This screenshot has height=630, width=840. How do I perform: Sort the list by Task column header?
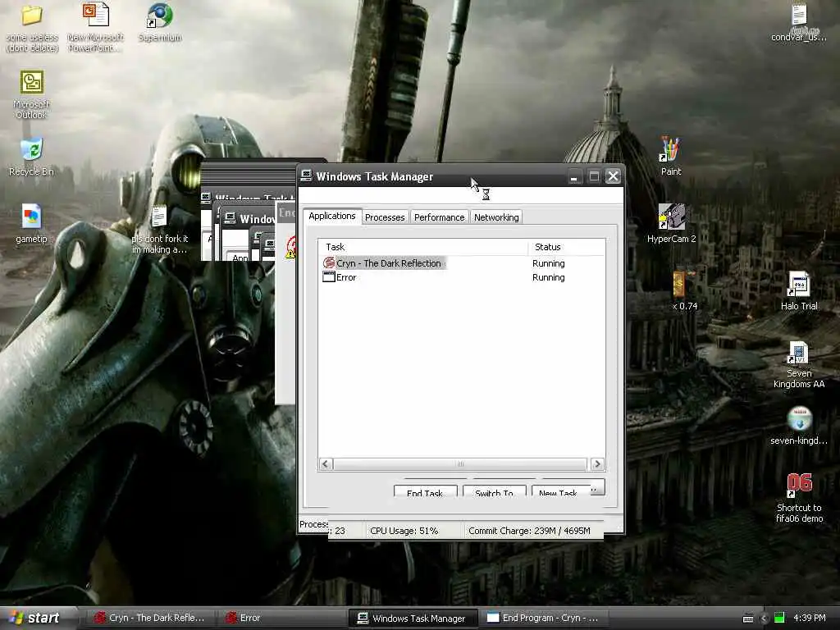coord(423,247)
